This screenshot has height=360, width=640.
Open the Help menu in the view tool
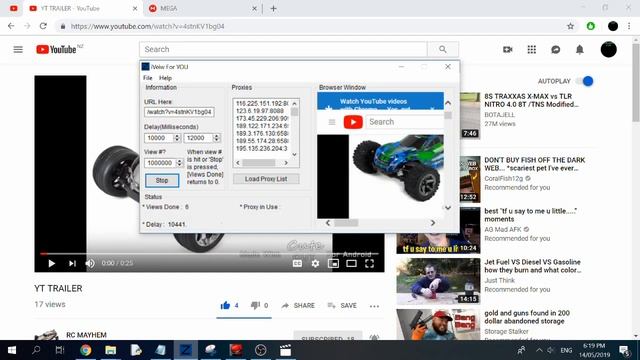(165, 78)
